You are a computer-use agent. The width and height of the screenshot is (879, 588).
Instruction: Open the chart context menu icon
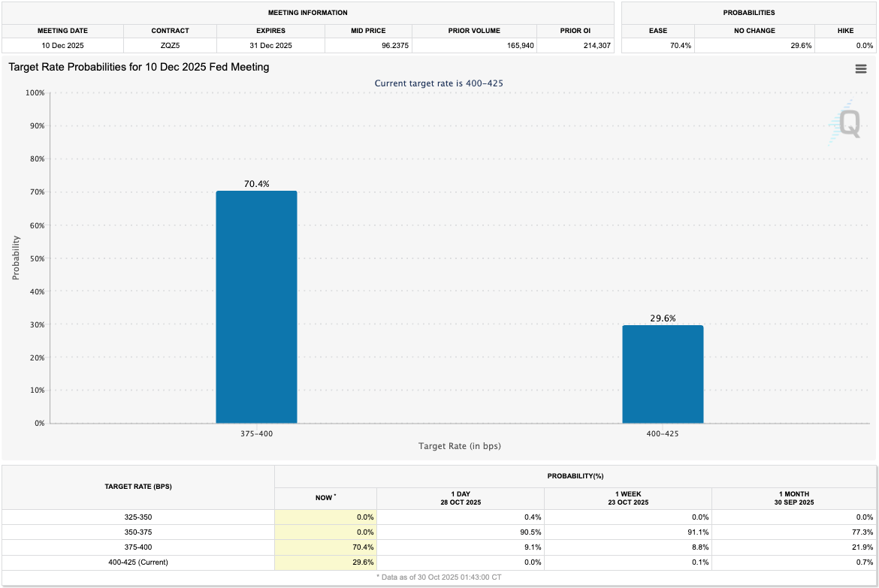(861, 68)
